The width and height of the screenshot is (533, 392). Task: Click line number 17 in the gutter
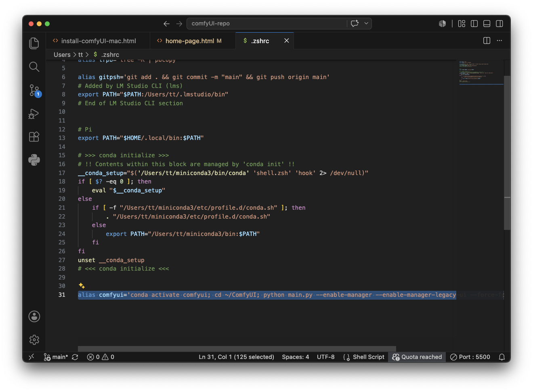point(62,173)
